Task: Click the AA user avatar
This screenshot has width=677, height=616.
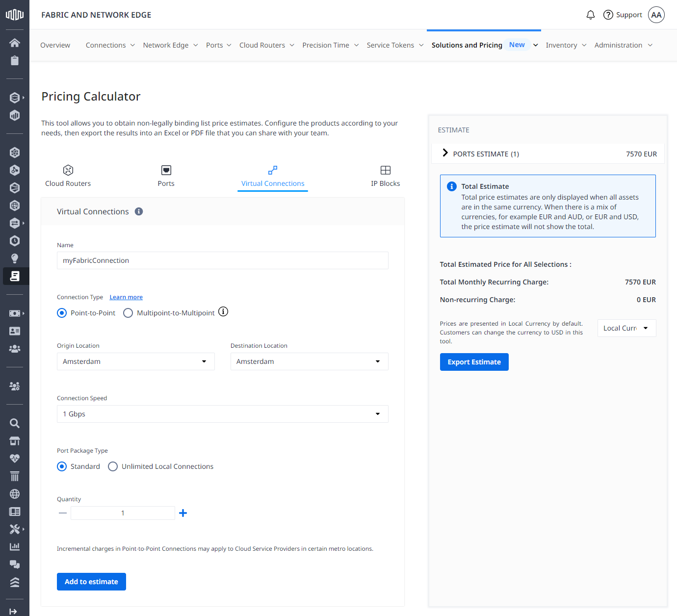Action: (x=656, y=15)
